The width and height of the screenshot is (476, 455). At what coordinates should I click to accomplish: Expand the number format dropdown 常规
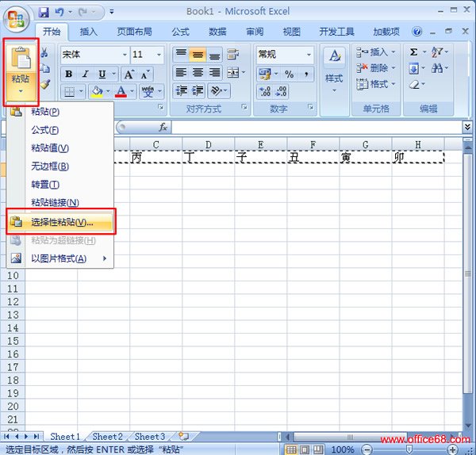coord(309,55)
